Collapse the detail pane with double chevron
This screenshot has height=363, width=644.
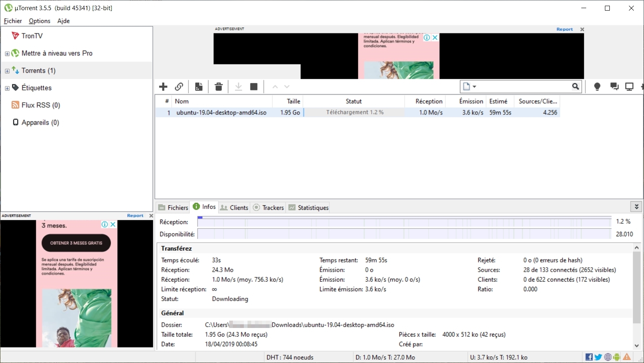click(x=637, y=207)
